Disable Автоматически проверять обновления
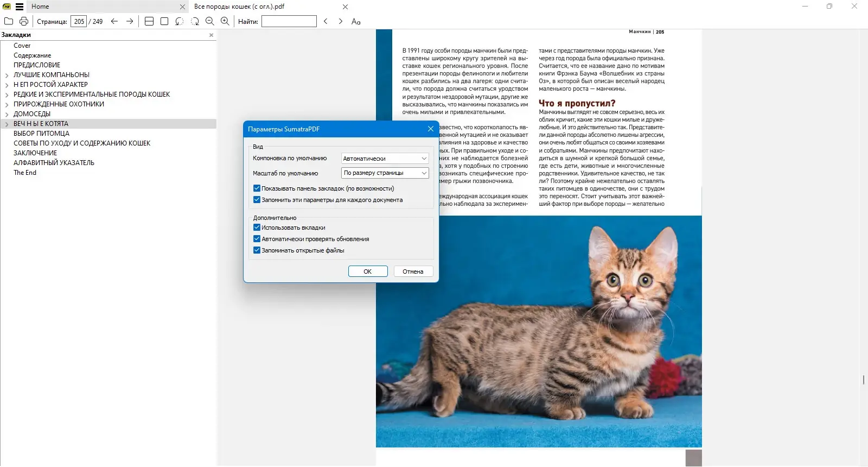The image size is (868, 467). pyautogui.click(x=257, y=239)
